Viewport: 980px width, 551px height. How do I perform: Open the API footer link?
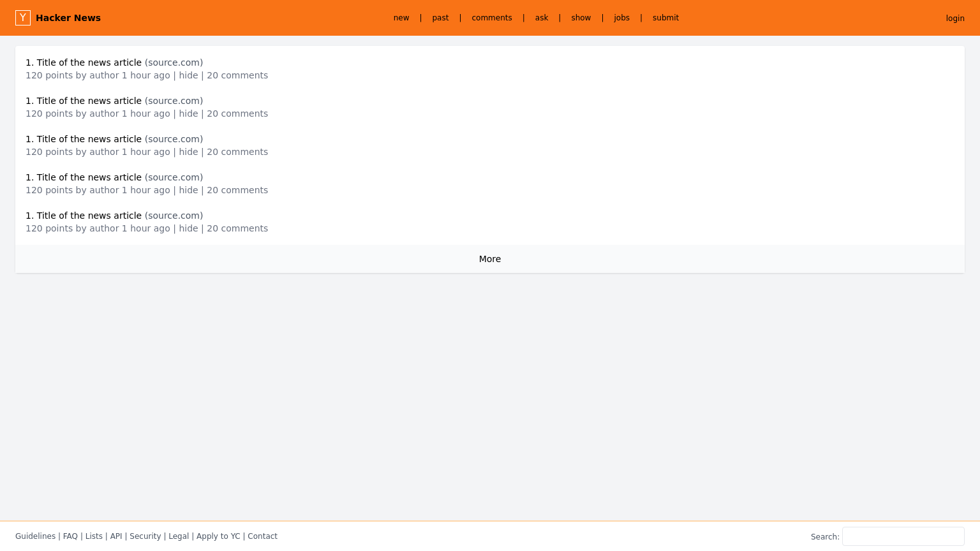[116, 536]
